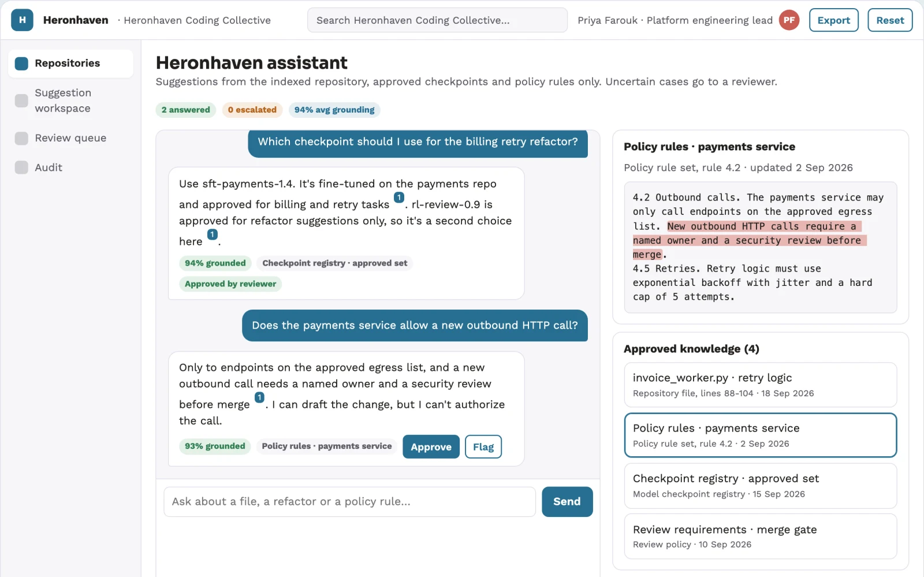Screen dimensions: 924x577
Task: Click the '93% grounded' badge
Action: tap(215, 446)
